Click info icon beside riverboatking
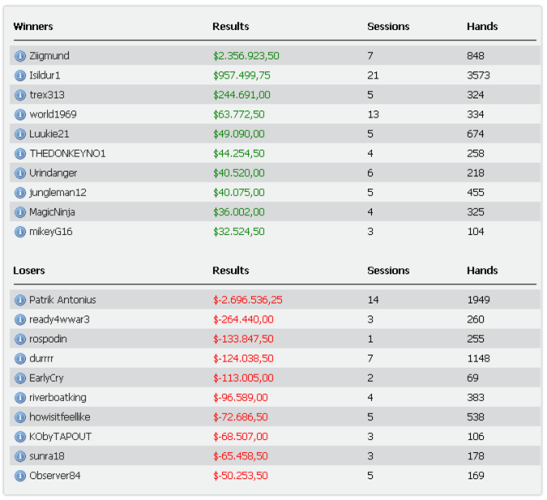Image resolution: width=547 pixels, height=500 pixels. (20, 398)
